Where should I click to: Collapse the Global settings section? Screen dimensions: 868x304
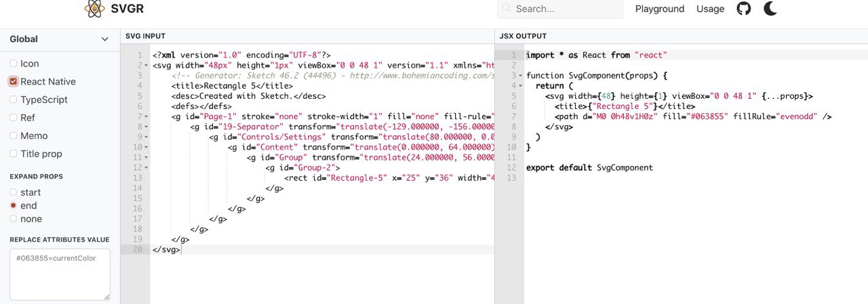(x=104, y=39)
